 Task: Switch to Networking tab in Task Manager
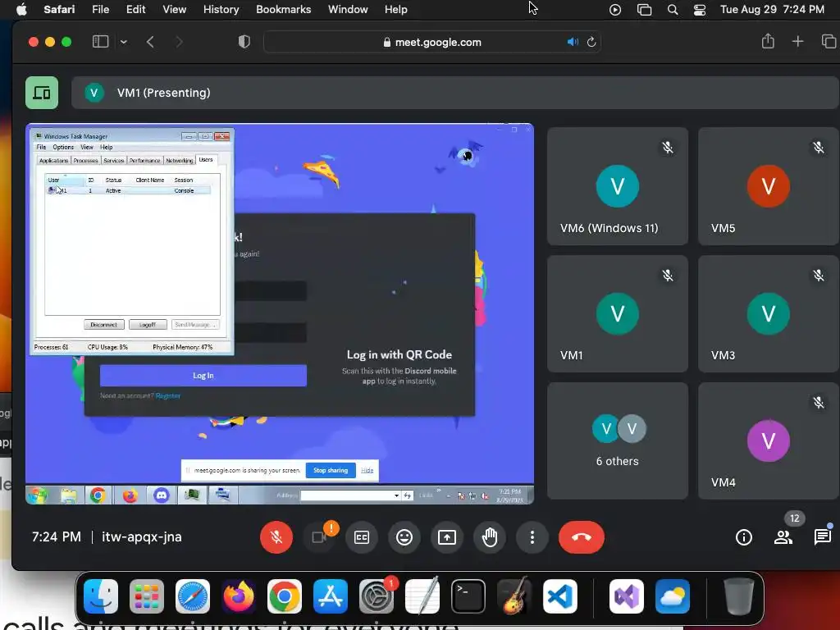click(x=180, y=160)
